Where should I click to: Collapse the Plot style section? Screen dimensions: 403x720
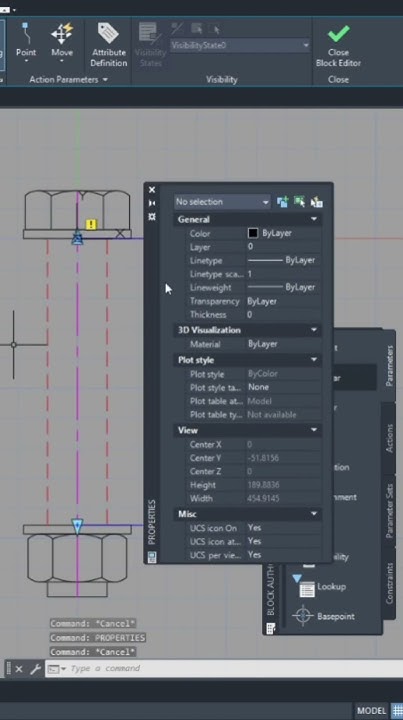[314, 360]
